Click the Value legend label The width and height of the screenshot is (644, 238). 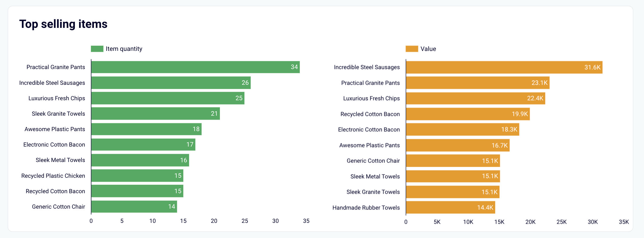tap(428, 49)
